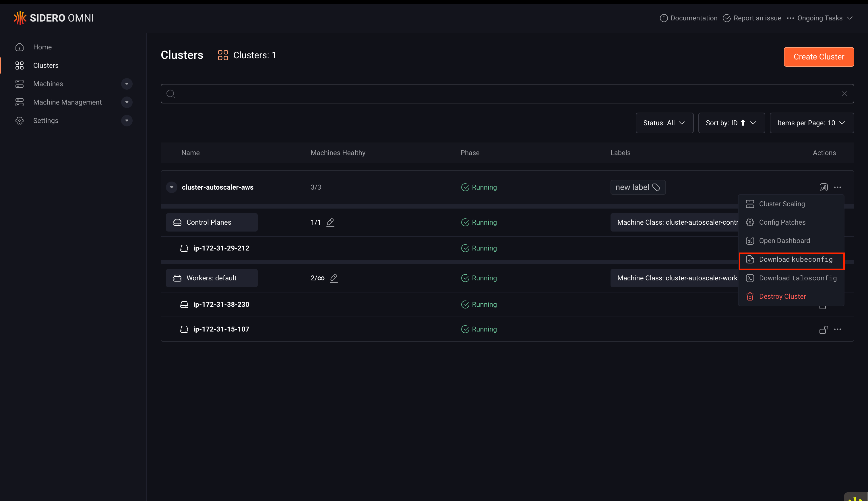
Task: Select Cluster Scaling from the menu
Action: point(791,204)
